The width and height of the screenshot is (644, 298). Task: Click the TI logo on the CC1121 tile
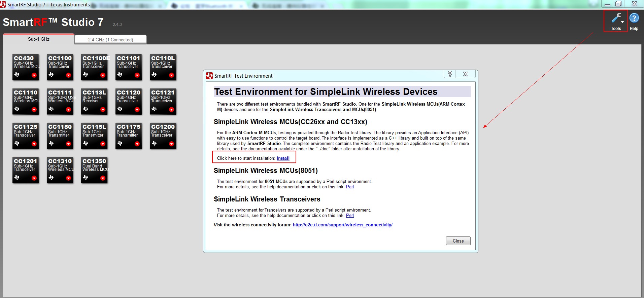tap(154, 109)
